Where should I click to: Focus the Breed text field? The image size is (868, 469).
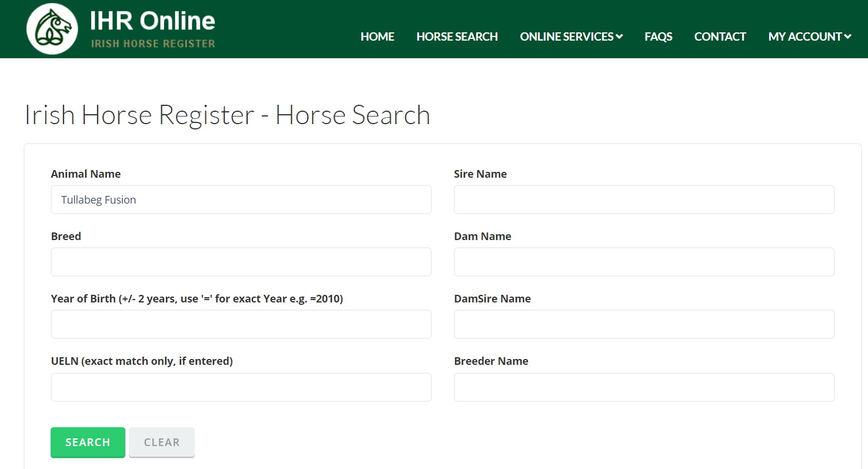pos(241,262)
